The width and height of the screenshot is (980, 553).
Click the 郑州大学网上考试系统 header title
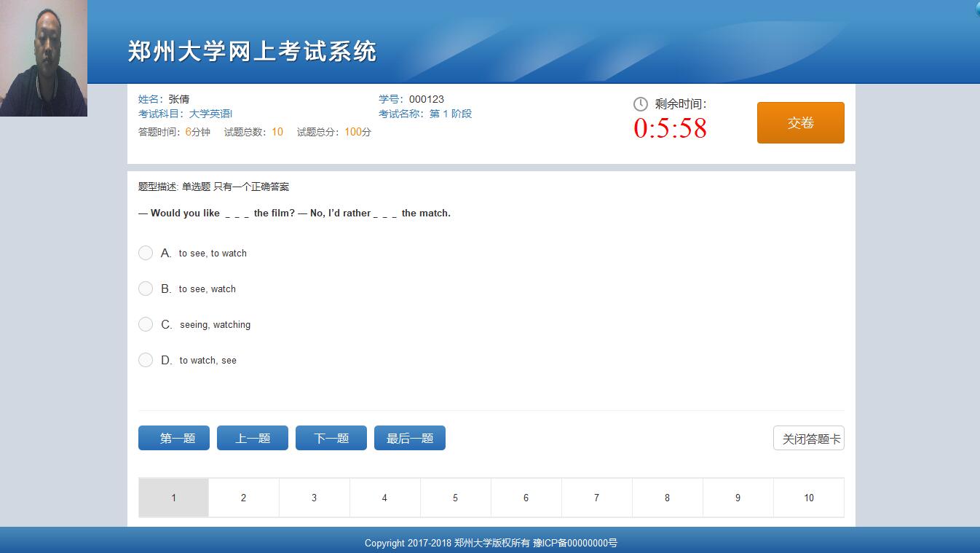pyautogui.click(x=252, y=52)
